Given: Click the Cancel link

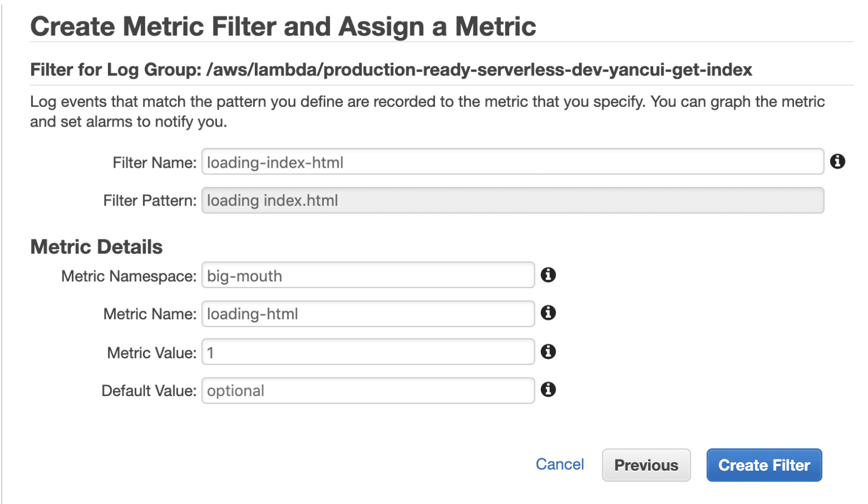Looking at the screenshot, I should (559, 464).
